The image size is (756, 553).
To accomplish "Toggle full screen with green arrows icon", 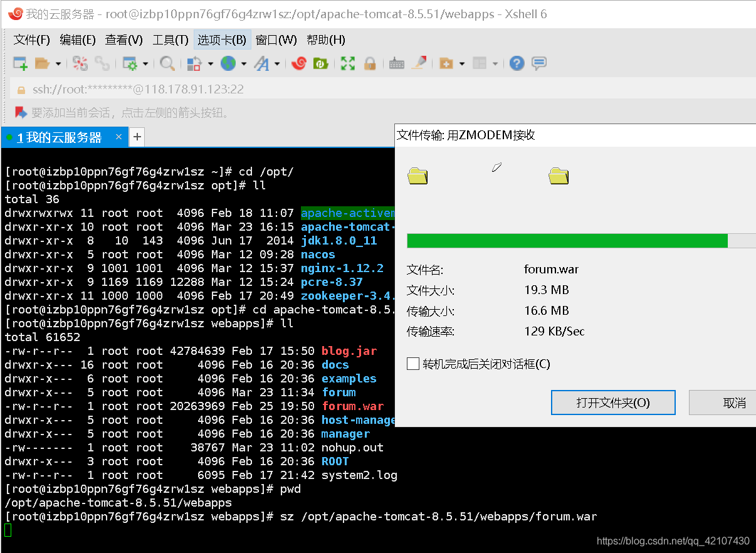I will [348, 63].
